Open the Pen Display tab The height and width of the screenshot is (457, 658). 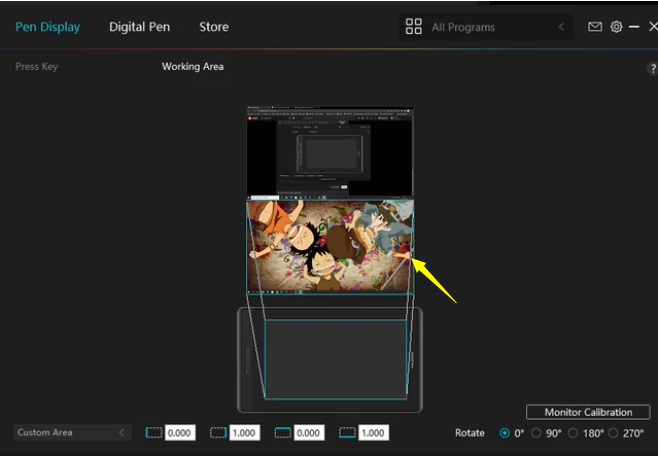click(47, 27)
